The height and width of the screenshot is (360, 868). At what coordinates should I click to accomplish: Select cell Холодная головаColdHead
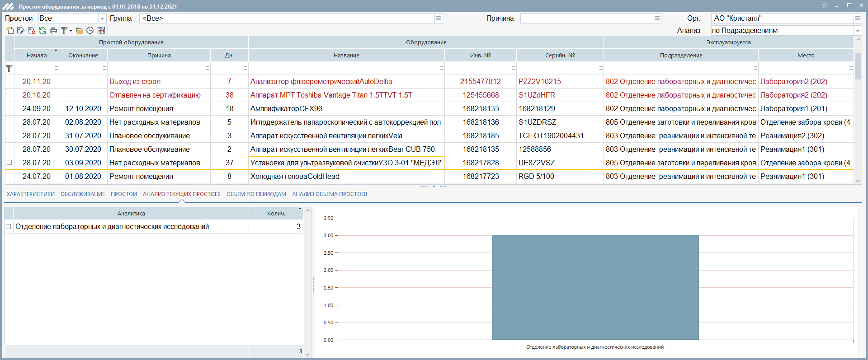[346, 177]
